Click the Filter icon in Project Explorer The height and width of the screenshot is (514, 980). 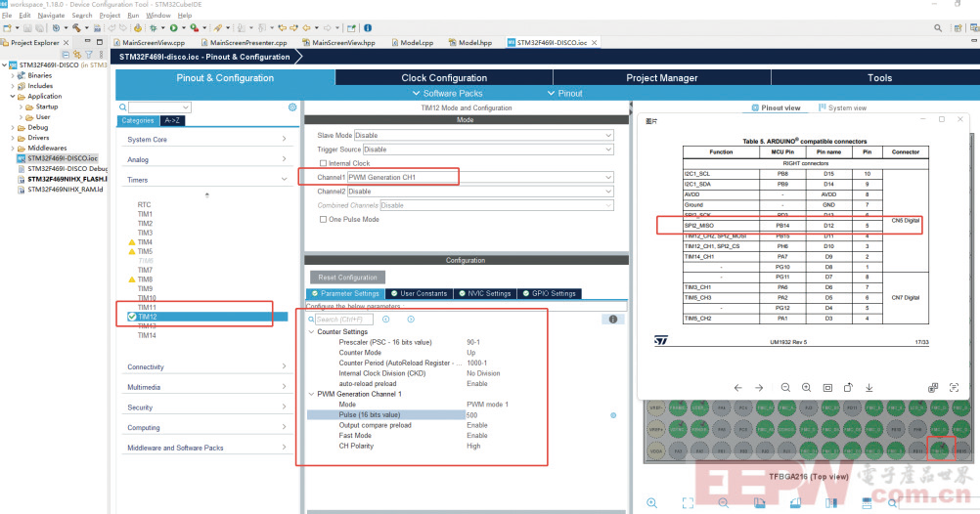[89, 55]
